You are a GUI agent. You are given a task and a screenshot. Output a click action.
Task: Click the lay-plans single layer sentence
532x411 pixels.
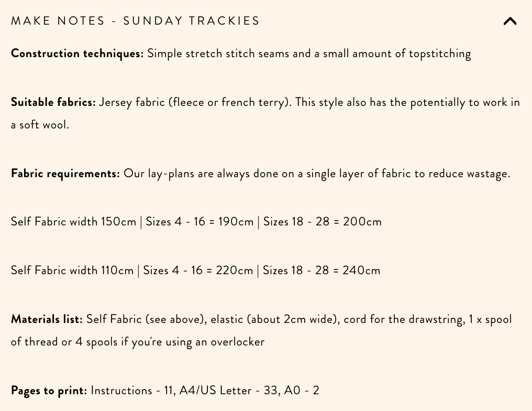[314, 173]
